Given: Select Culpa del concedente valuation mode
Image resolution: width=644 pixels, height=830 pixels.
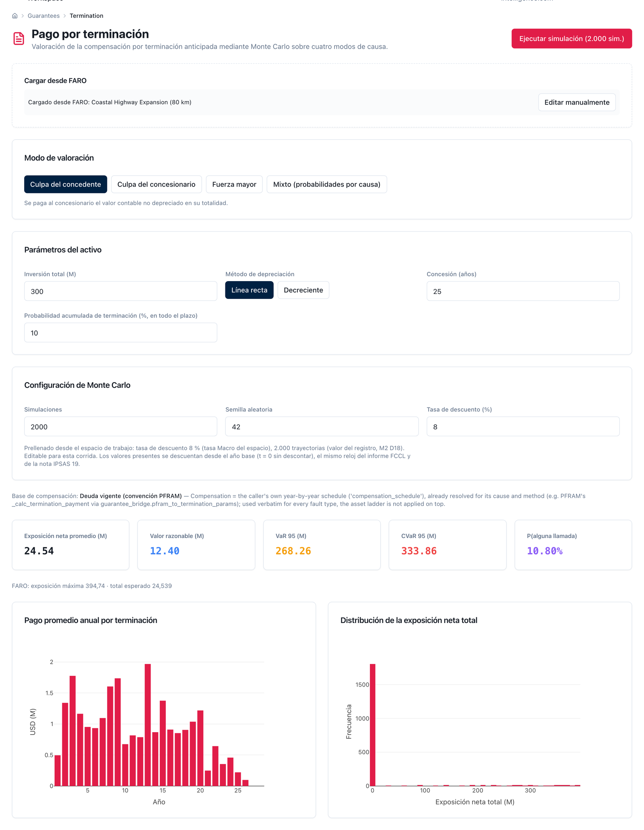Looking at the screenshot, I should pos(66,184).
